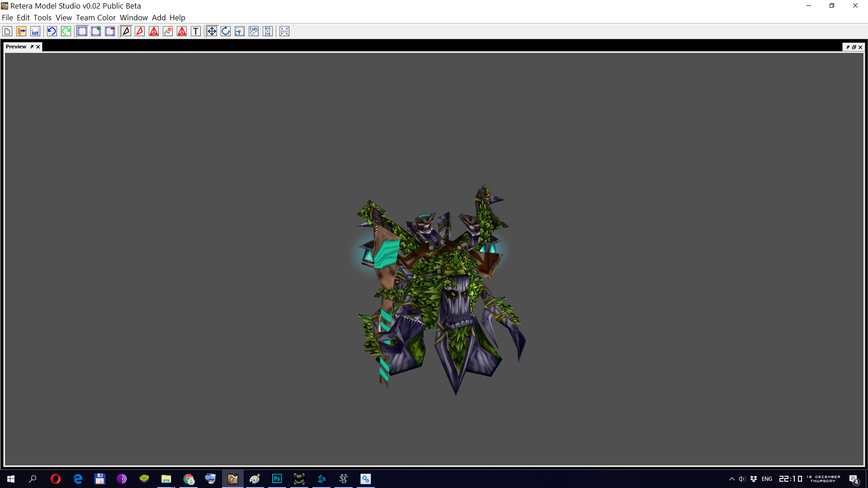Show hidden system tray icons
The width and height of the screenshot is (868, 488).
(732, 479)
